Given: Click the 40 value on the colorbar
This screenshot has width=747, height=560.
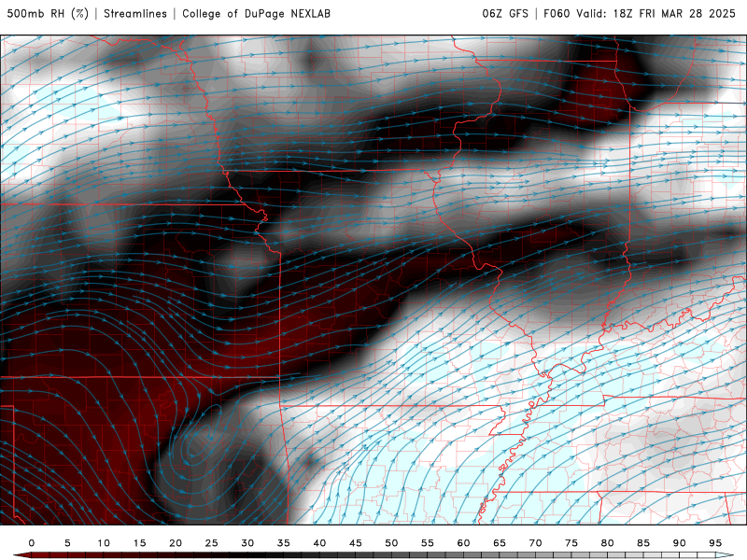Looking at the screenshot, I should tap(319, 543).
